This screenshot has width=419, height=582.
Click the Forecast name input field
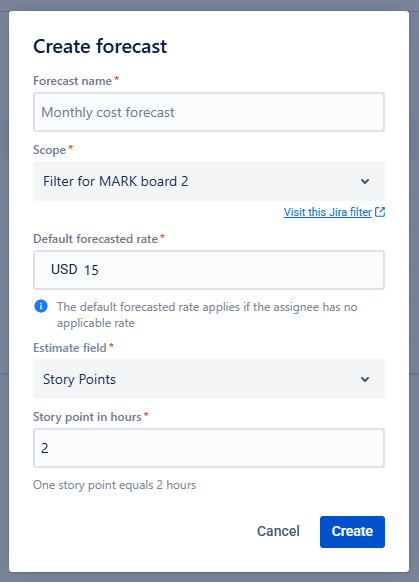click(209, 112)
